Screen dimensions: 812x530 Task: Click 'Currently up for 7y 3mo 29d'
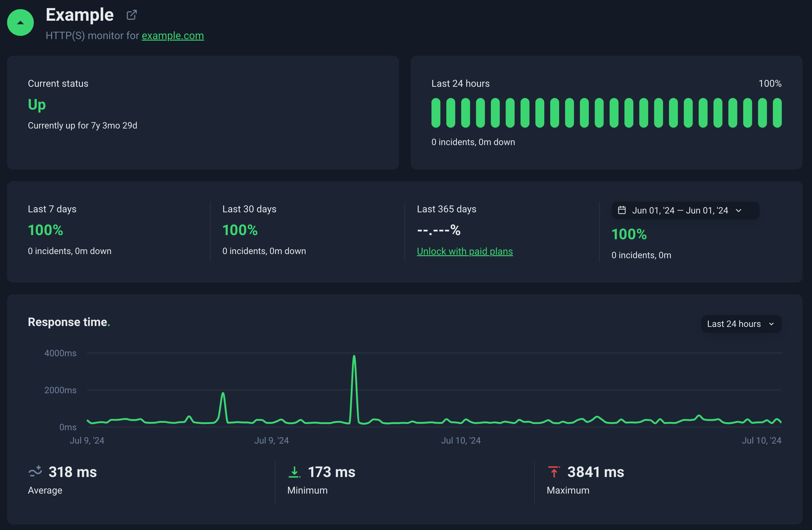83,126
